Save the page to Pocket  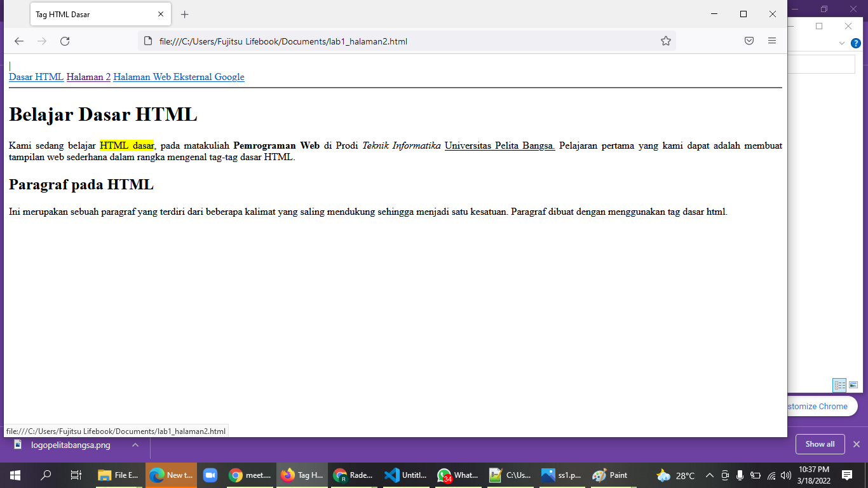pyautogui.click(x=749, y=41)
